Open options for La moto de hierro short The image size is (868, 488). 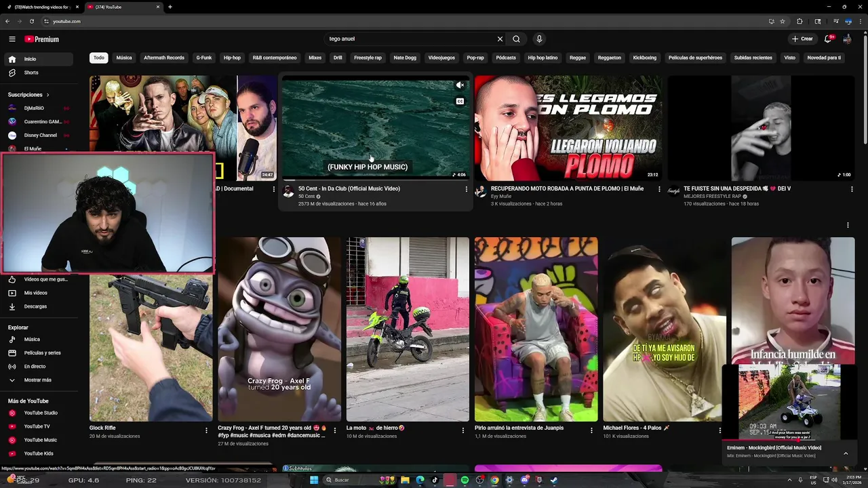[463, 430]
